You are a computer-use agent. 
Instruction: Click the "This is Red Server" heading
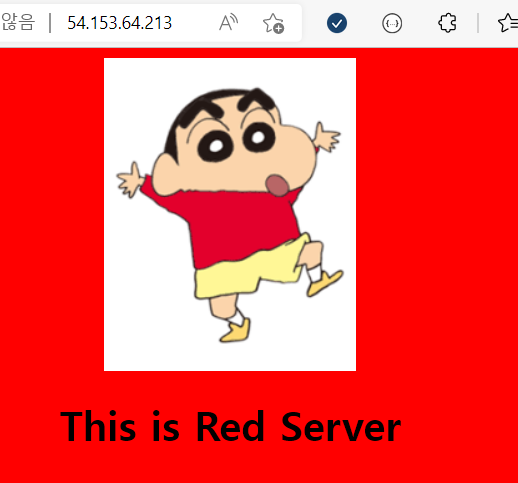pyautogui.click(x=230, y=426)
